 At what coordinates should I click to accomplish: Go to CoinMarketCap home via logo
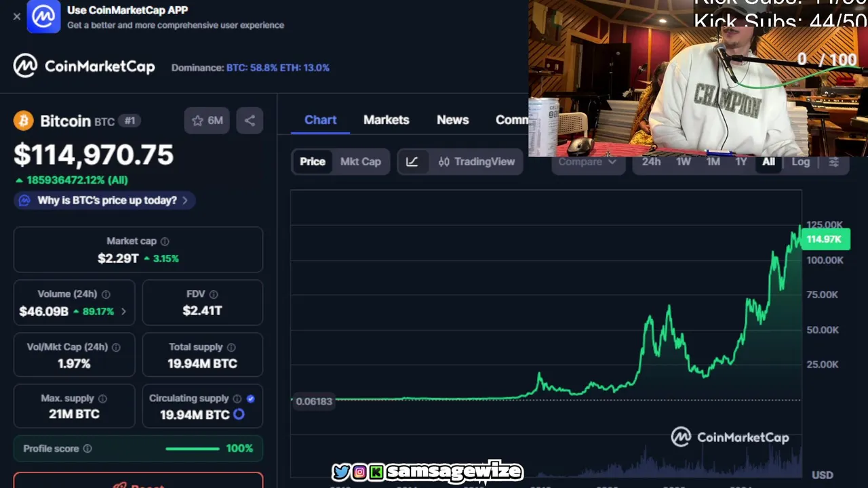(84, 66)
